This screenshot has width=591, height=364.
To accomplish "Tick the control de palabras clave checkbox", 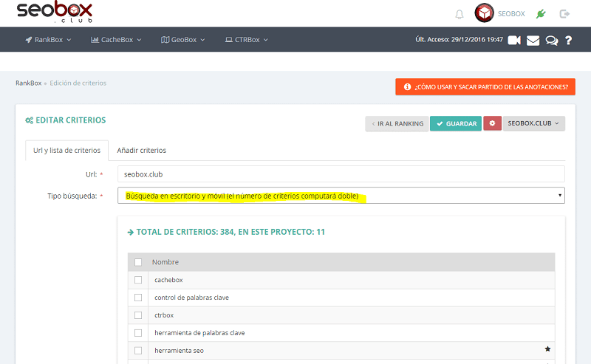I will 138,298.
